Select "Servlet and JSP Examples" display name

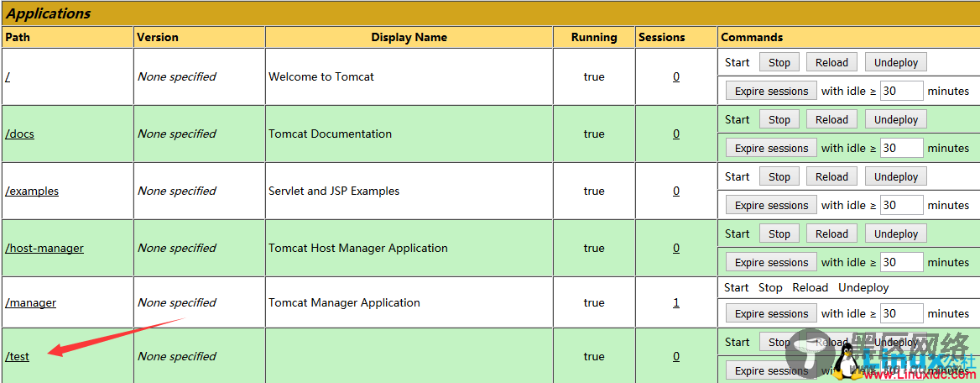[334, 191]
